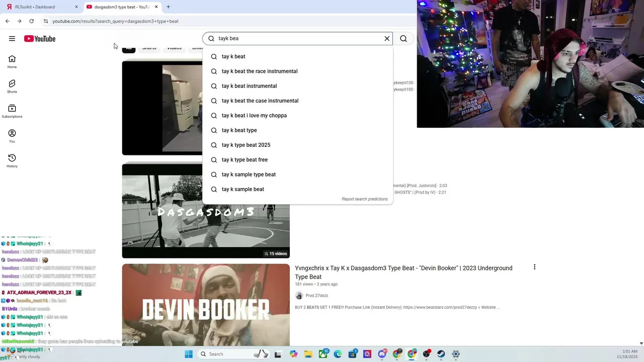Click the Windows taskbar Search box
This screenshot has height=362, width=644.
(x=233, y=354)
